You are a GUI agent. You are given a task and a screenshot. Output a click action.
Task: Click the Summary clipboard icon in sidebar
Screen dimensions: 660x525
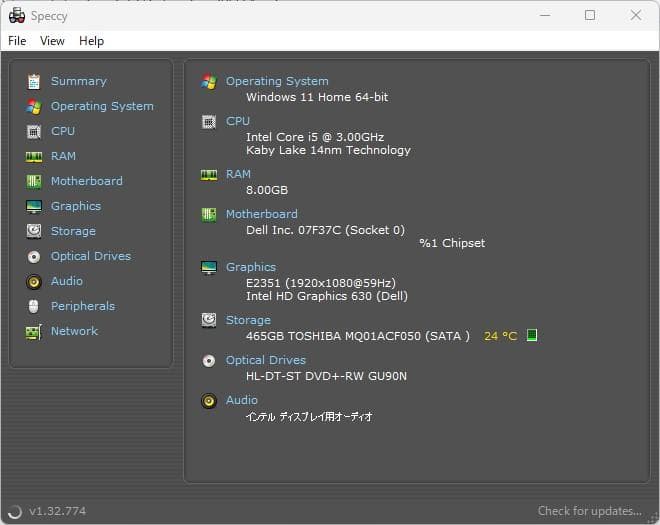tap(34, 81)
